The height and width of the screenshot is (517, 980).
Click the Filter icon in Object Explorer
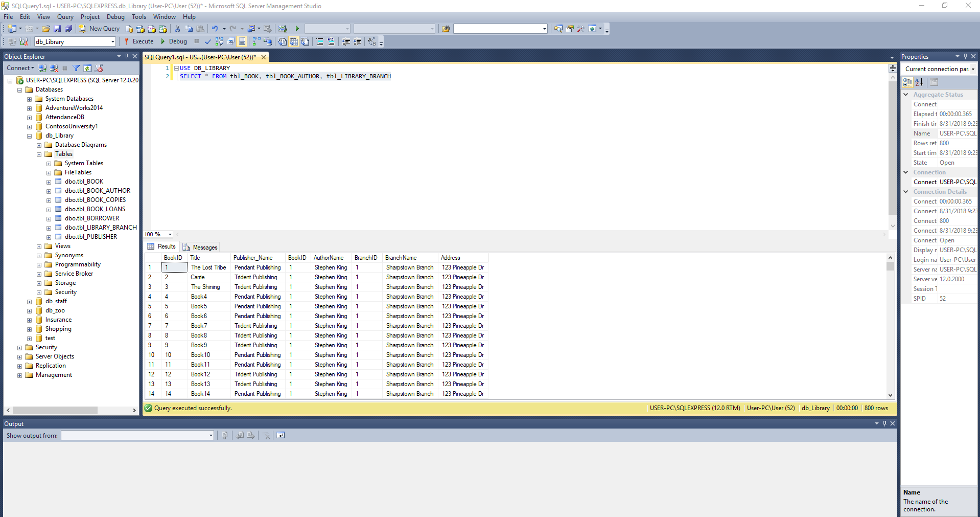(76, 68)
